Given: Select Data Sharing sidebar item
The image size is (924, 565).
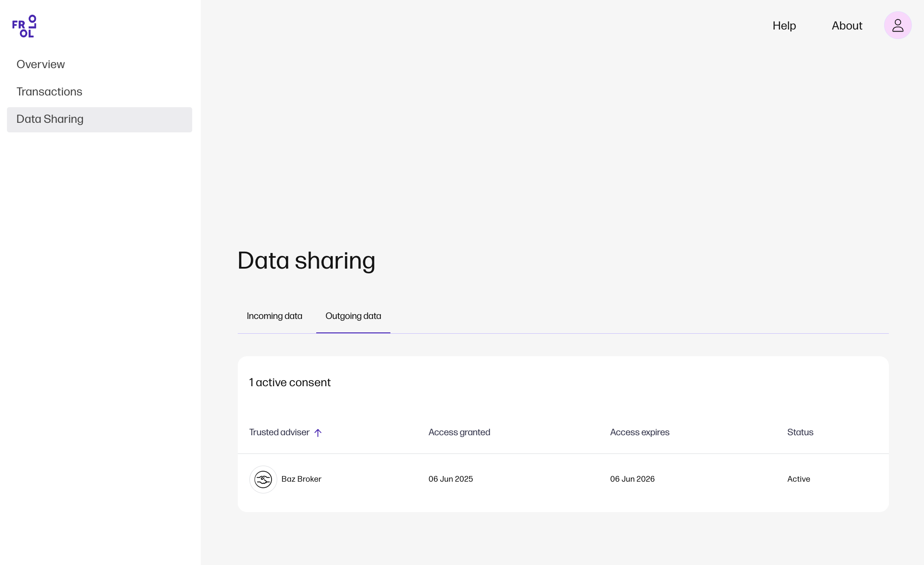Looking at the screenshot, I should click(99, 119).
